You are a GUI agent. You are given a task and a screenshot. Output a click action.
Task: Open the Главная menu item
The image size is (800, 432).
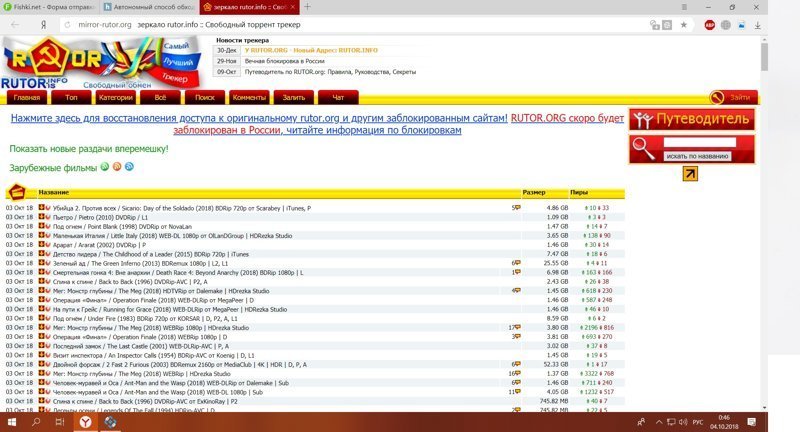click(27, 97)
